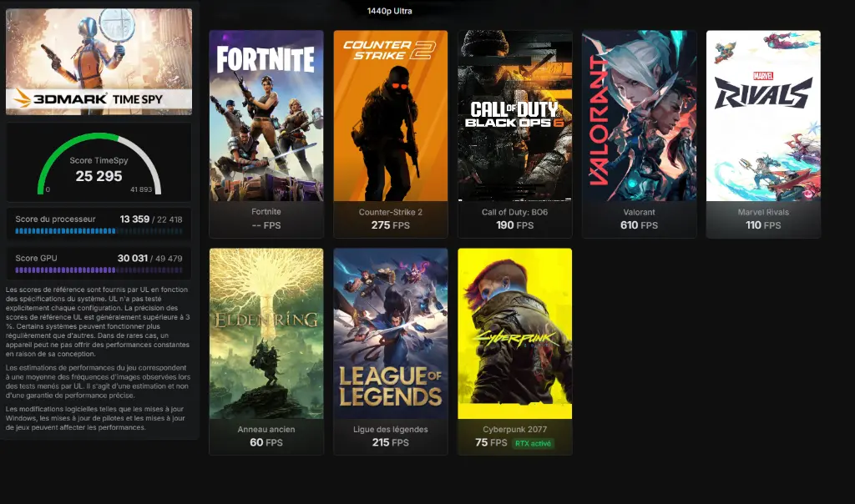The height and width of the screenshot is (504, 855).
Task: Open the Call of Duty: BO6 card
Action: click(514, 134)
